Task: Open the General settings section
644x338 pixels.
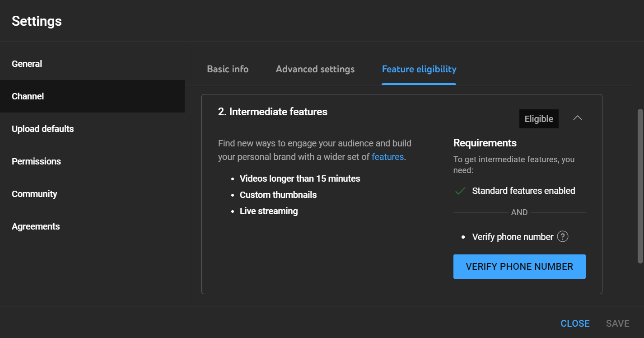Action: [27, 64]
